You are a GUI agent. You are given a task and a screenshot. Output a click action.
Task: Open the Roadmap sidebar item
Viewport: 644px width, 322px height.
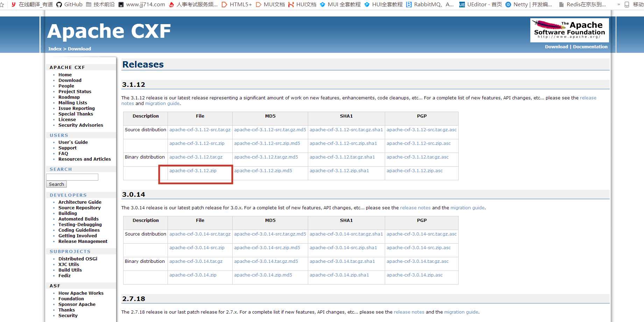pyautogui.click(x=69, y=97)
